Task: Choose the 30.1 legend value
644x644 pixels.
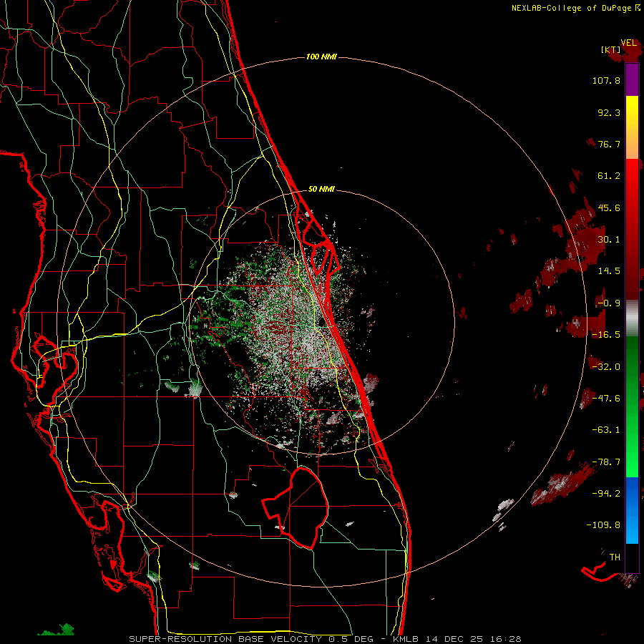Action: click(609, 240)
